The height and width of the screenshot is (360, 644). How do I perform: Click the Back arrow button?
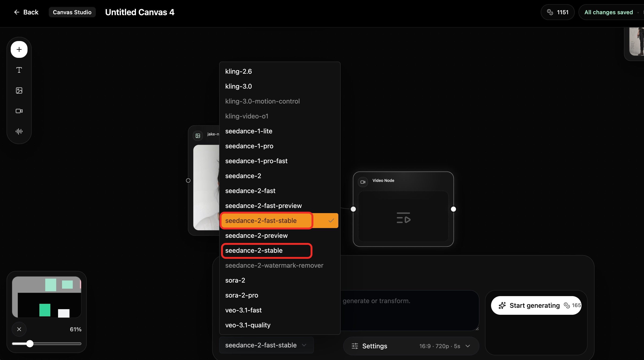tap(26, 12)
